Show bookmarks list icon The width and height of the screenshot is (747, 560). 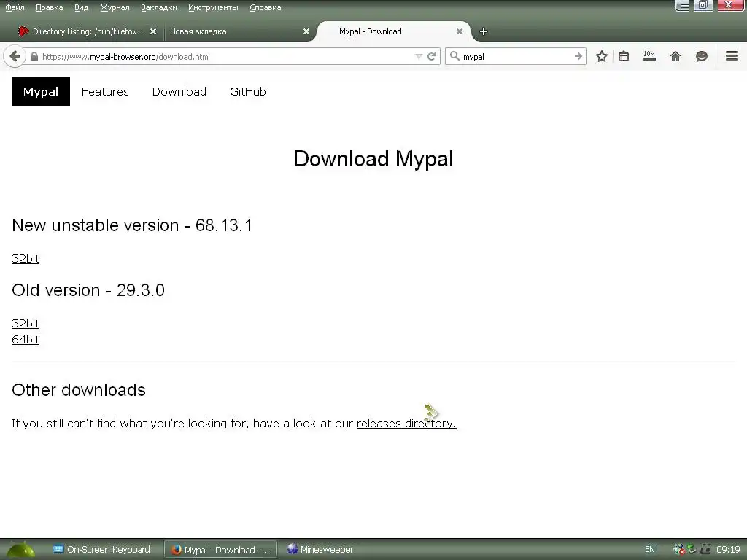tap(624, 56)
